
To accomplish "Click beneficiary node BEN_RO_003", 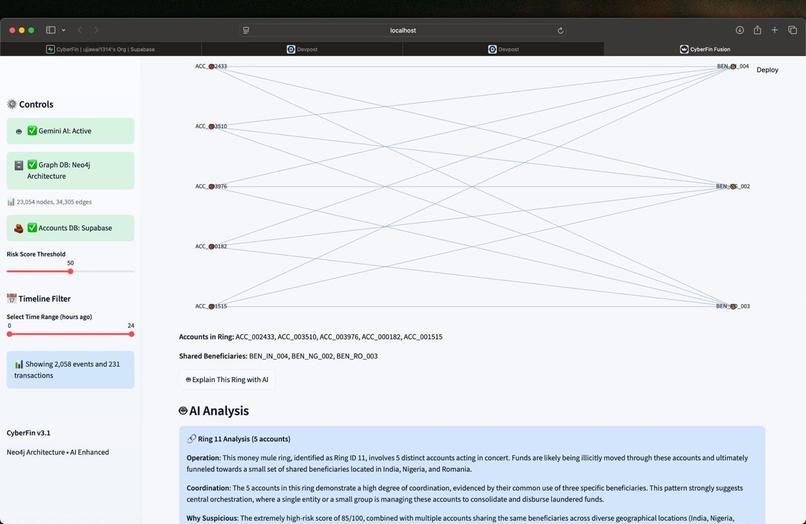I will pyautogui.click(x=733, y=306).
